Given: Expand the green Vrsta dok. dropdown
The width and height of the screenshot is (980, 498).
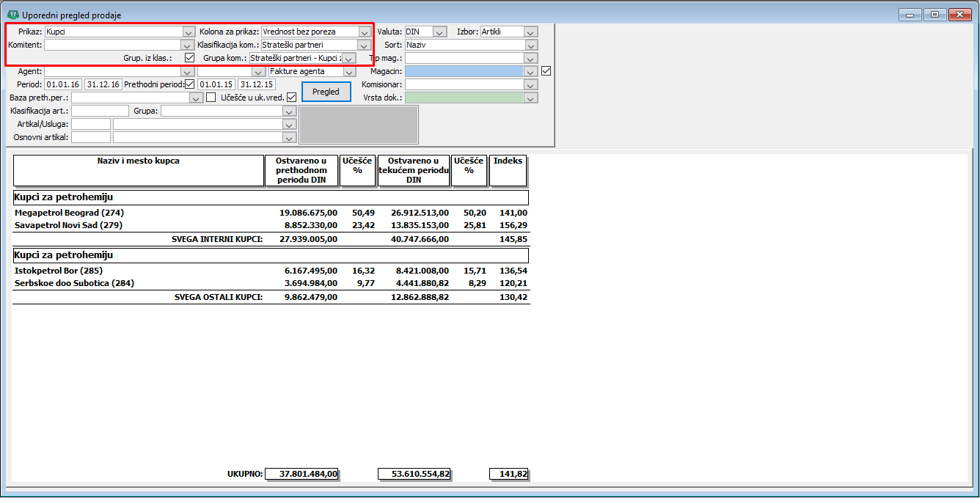Looking at the screenshot, I should pyautogui.click(x=531, y=98).
